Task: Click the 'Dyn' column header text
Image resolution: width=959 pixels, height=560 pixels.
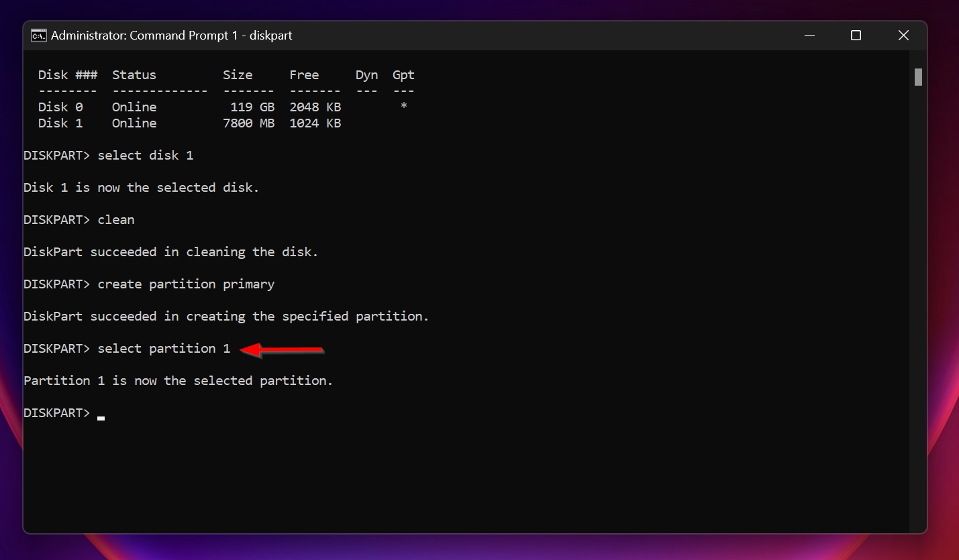Action: 366,75
